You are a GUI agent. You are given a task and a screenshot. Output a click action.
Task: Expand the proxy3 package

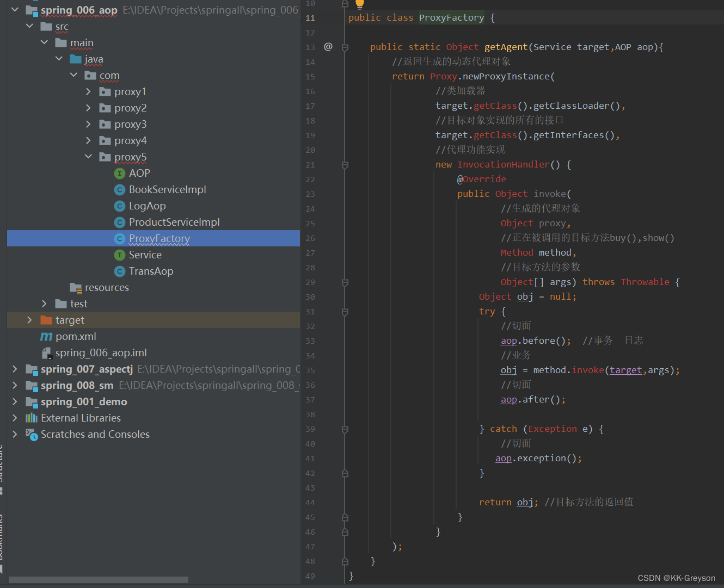pos(88,124)
